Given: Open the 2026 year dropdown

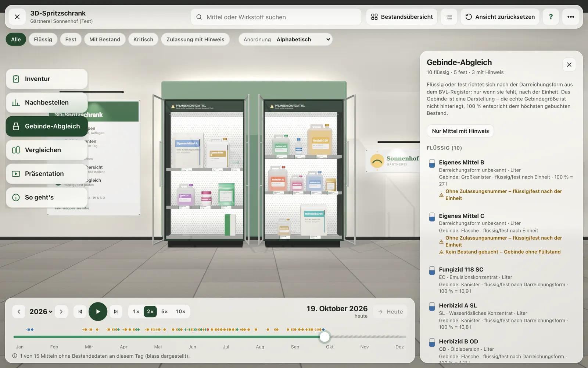Looking at the screenshot, I should 41,312.
